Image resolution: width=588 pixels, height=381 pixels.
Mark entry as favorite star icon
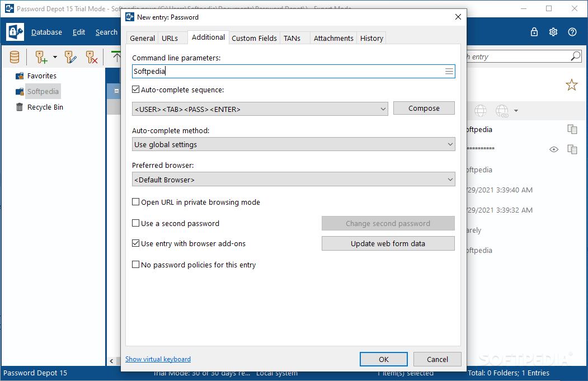click(x=572, y=85)
